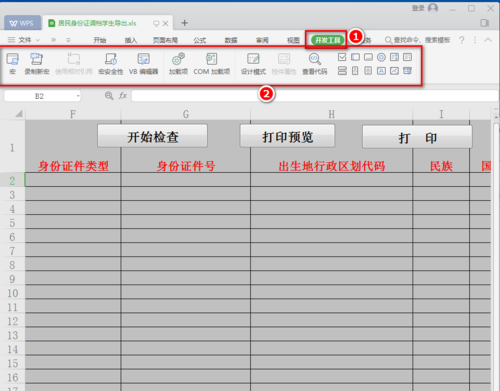The width and height of the screenshot is (500, 391).
Task: Click the 打印预览 button
Action: tap(287, 136)
